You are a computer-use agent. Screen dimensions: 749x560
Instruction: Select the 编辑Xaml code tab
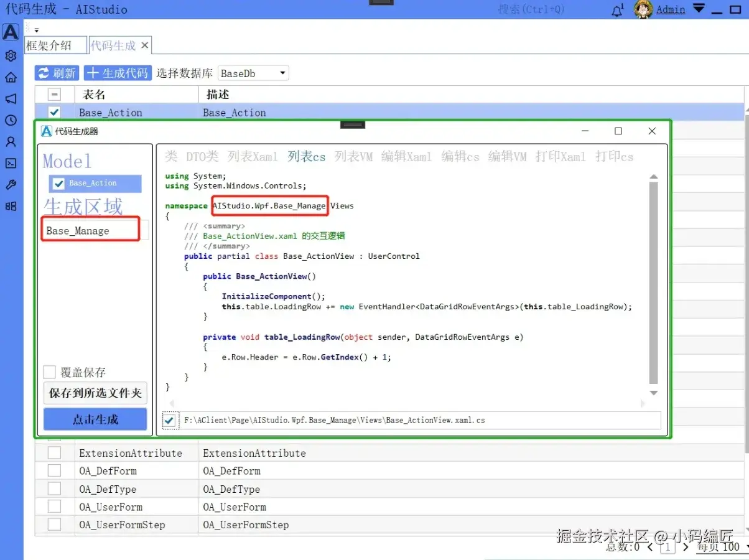point(406,157)
